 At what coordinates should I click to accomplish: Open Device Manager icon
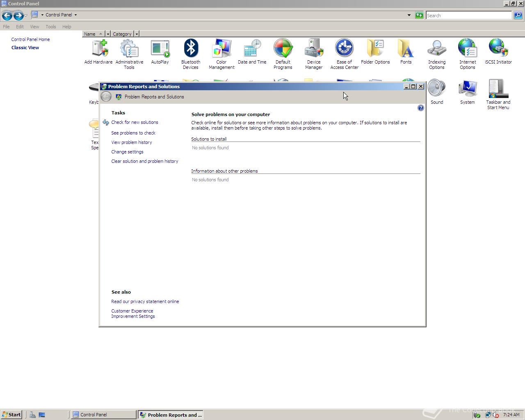(x=314, y=54)
